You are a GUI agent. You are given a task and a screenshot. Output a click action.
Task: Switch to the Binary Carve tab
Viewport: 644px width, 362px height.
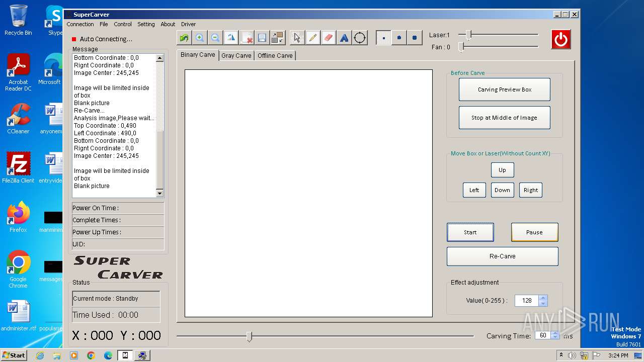click(198, 55)
